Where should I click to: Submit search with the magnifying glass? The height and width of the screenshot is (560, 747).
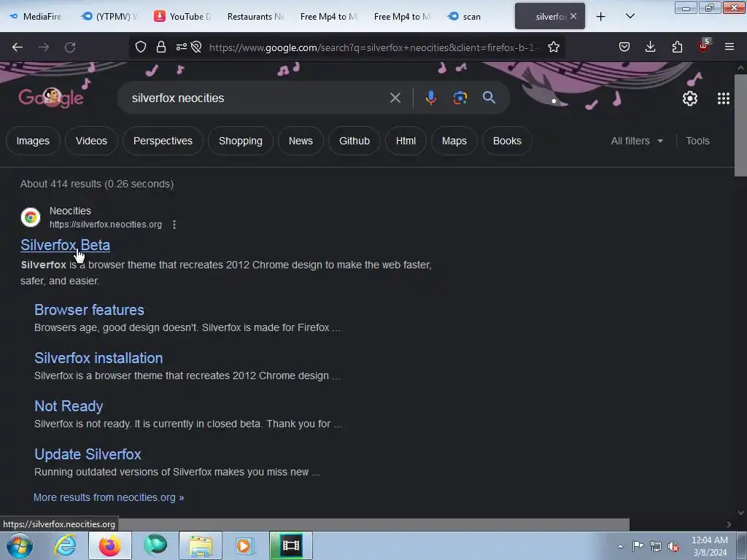[489, 98]
